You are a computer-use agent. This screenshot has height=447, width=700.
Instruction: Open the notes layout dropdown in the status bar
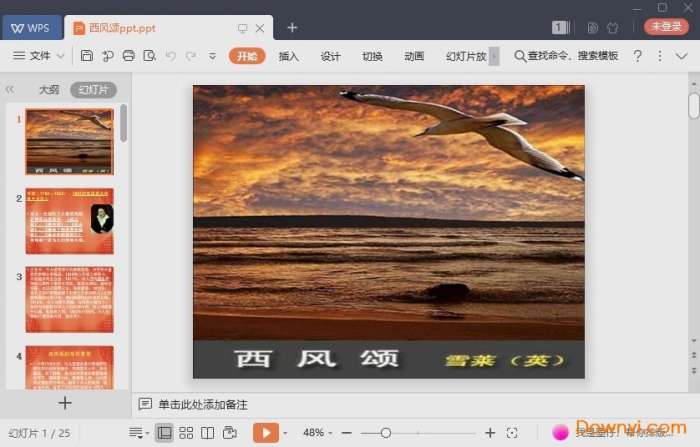[138, 433]
